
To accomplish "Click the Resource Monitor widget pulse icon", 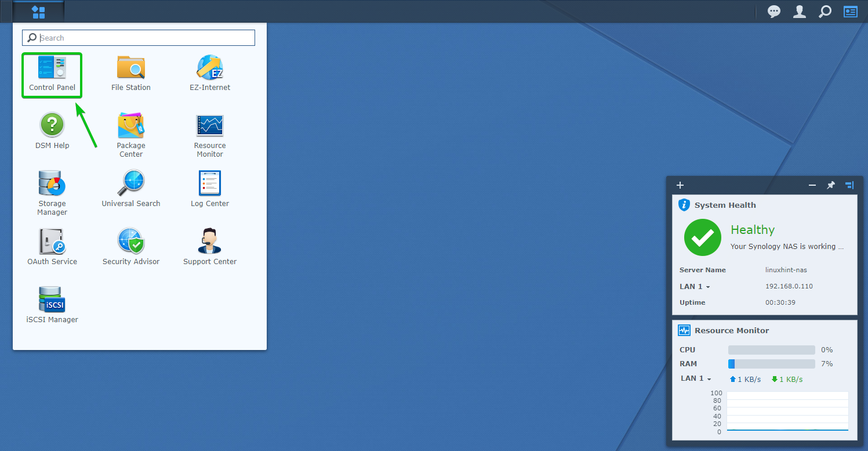I will pyautogui.click(x=684, y=330).
